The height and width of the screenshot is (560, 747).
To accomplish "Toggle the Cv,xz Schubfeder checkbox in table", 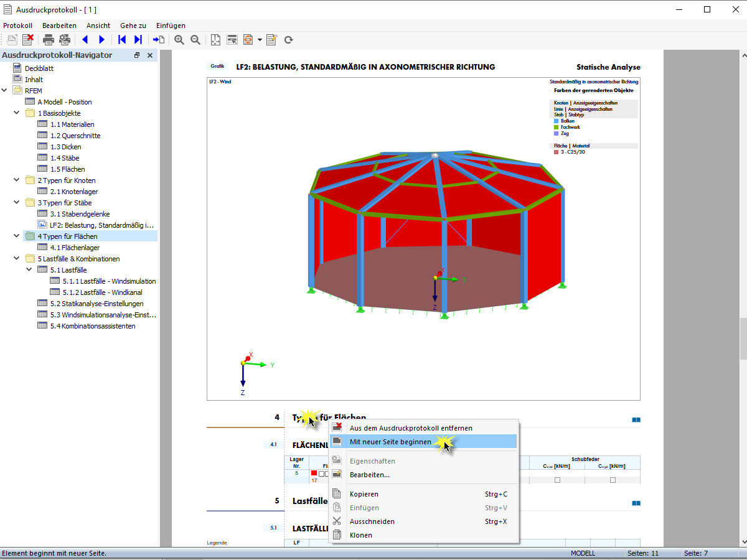I will 557,480.
